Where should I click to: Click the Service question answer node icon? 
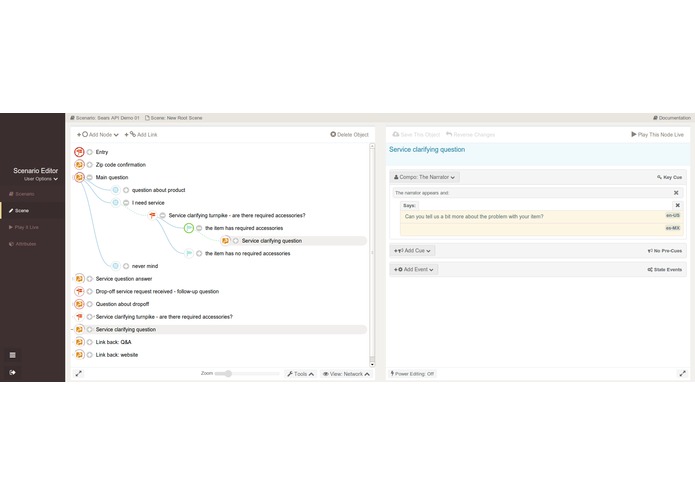[79, 279]
